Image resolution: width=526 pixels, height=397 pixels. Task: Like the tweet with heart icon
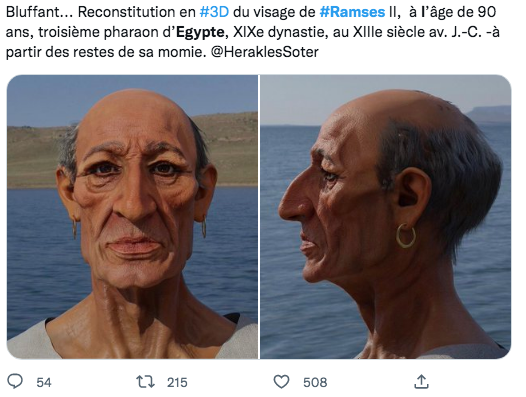click(281, 382)
